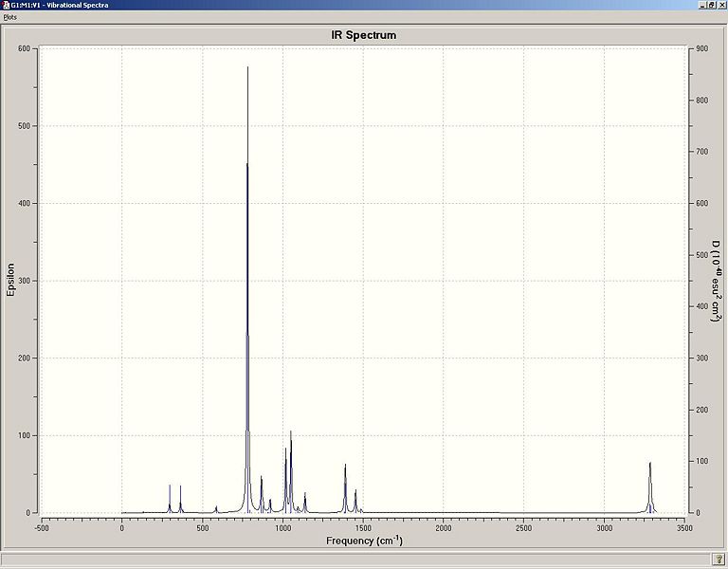Minimize the Vibrational Spectra window
Image resolution: width=728 pixels, height=569 pixels.
703,5
